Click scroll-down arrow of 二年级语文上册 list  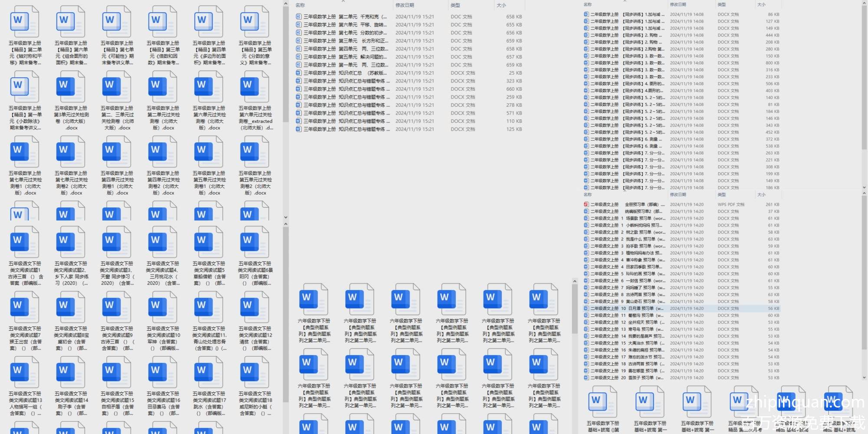[864, 378]
